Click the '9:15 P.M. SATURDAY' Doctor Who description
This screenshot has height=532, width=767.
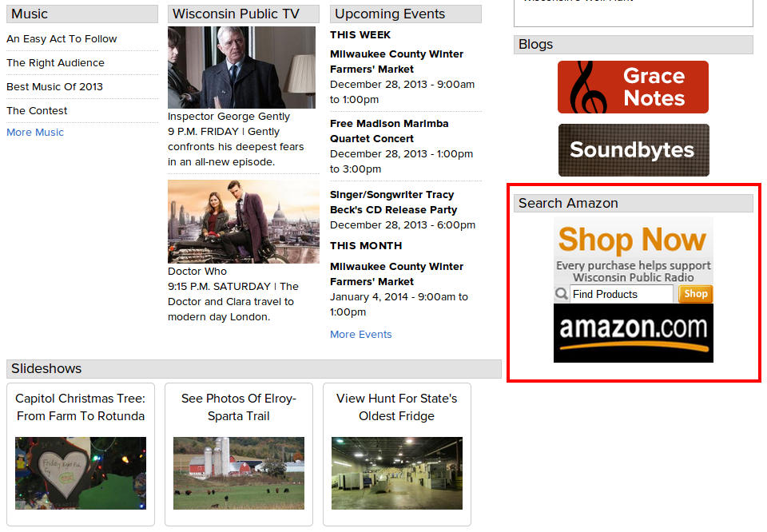click(233, 302)
